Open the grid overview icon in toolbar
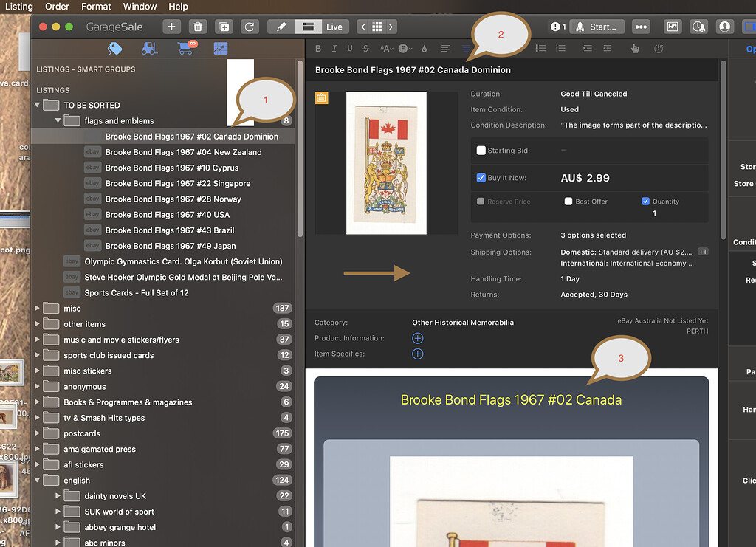The height and width of the screenshot is (547, 756). pyautogui.click(x=377, y=27)
